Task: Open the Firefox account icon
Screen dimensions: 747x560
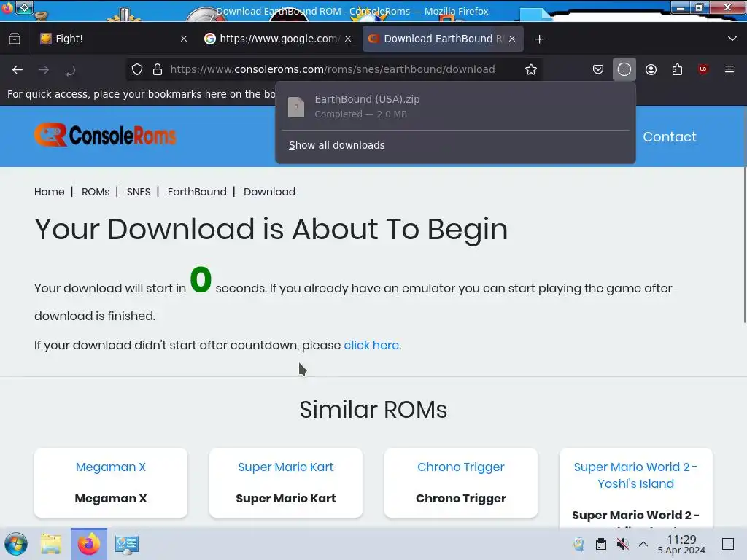Action: point(651,69)
